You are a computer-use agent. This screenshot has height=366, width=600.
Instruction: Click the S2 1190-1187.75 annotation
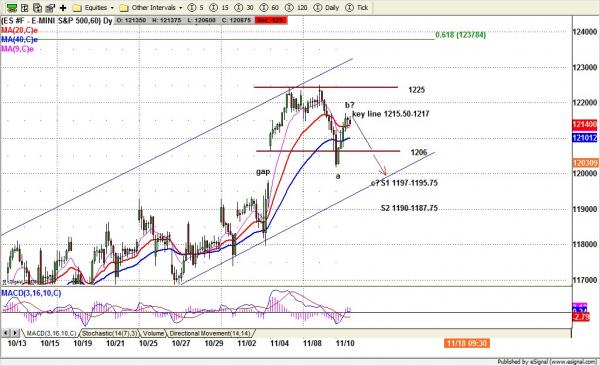409,208
